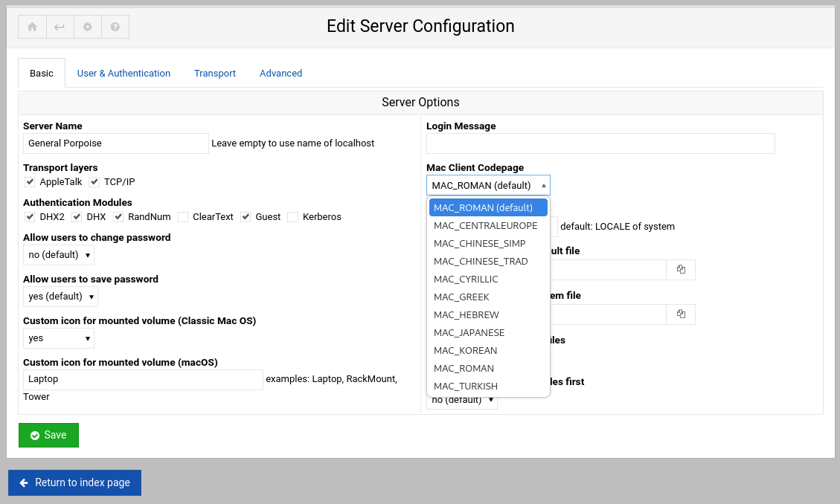Open the Allow users to save password dropdown

pos(60,296)
